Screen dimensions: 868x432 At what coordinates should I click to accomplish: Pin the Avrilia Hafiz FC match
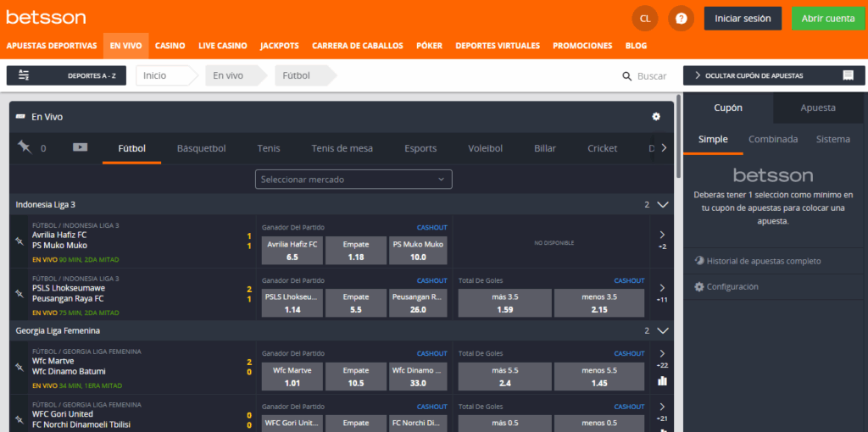[19, 241]
